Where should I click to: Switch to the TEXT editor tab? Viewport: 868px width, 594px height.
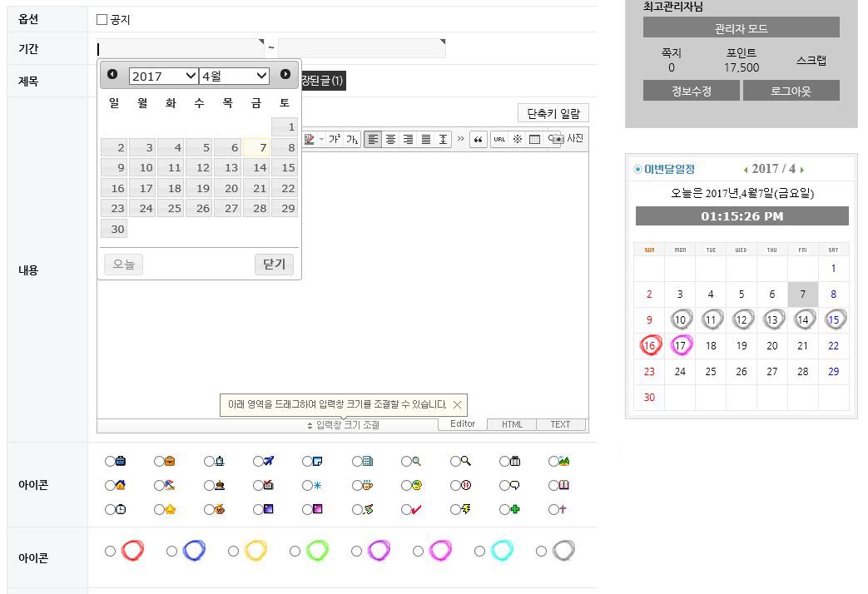pyautogui.click(x=560, y=425)
